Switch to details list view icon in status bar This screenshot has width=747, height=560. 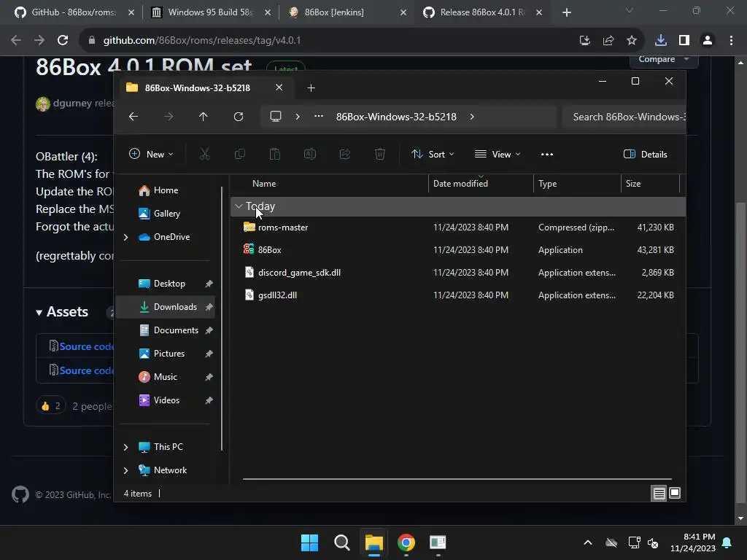(659, 494)
